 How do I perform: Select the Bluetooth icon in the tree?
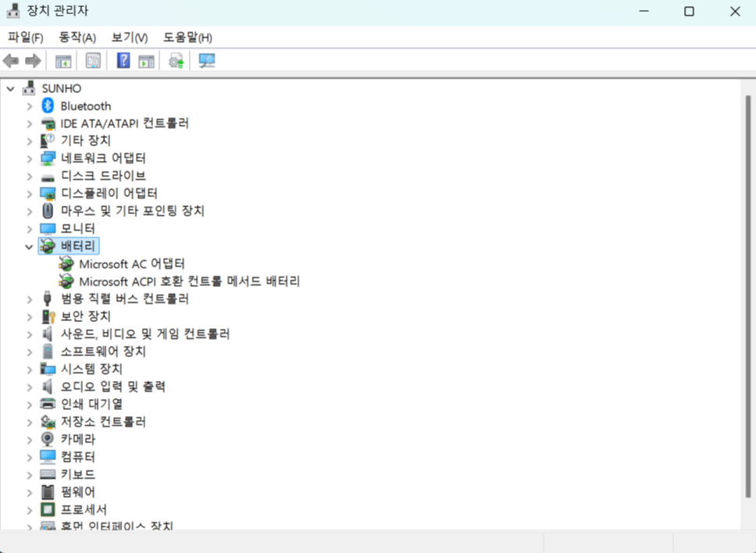click(x=47, y=105)
